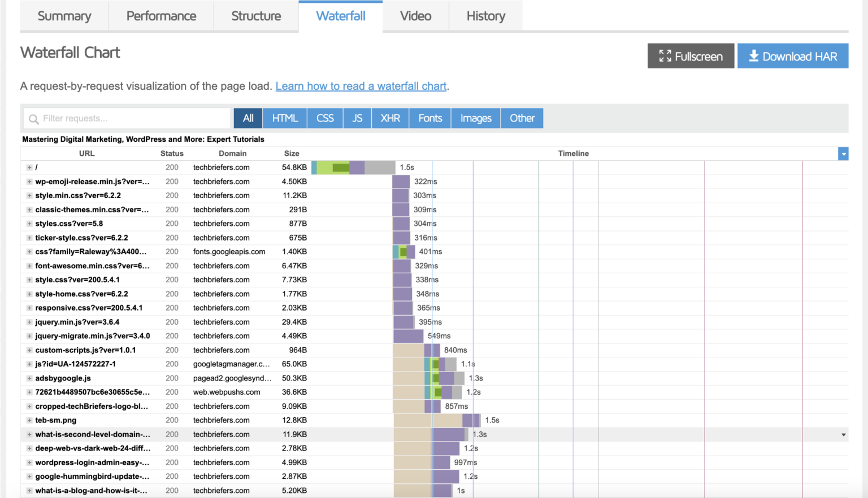
Task: Open dropdown arrow on highlighted what-is-second-level-domain row
Action: coord(843,435)
